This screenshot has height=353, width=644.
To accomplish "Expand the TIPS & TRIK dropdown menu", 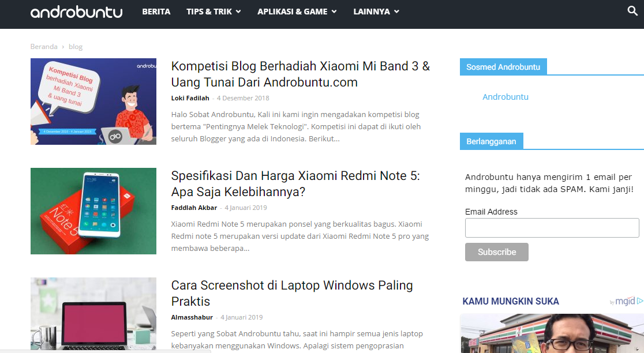I will tap(214, 12).
